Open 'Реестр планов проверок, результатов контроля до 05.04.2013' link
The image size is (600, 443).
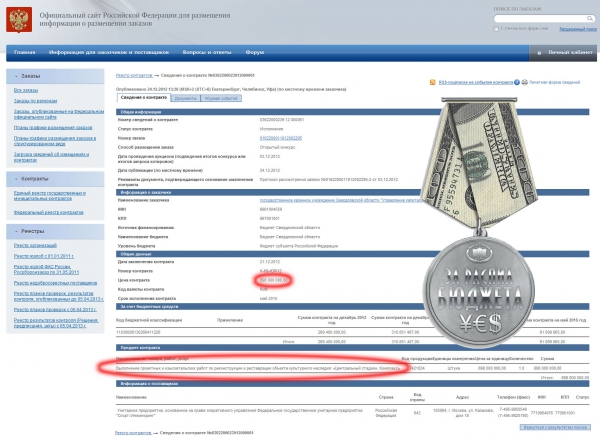(59, 296)
